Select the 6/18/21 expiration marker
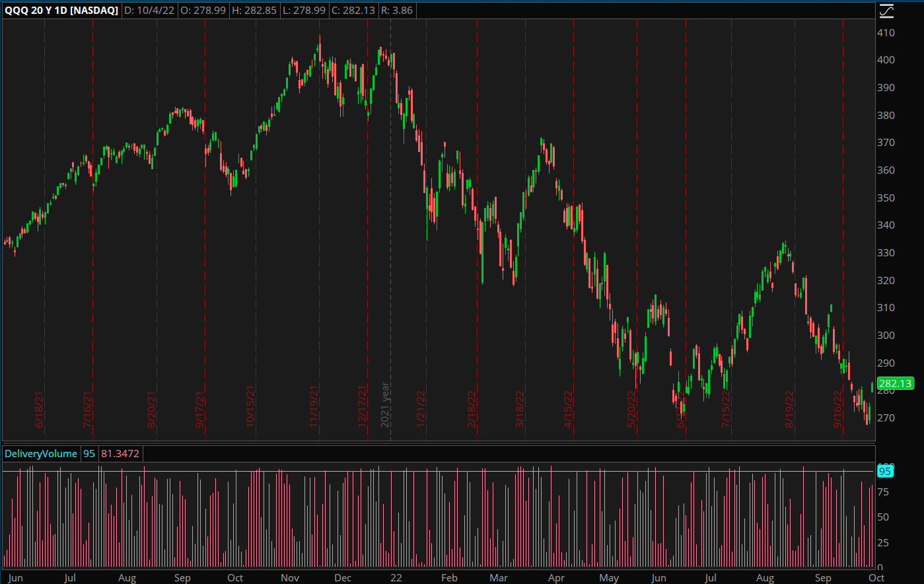Image resolution: width=924 pixels, height=584 pixels. (x=39, y=409)
